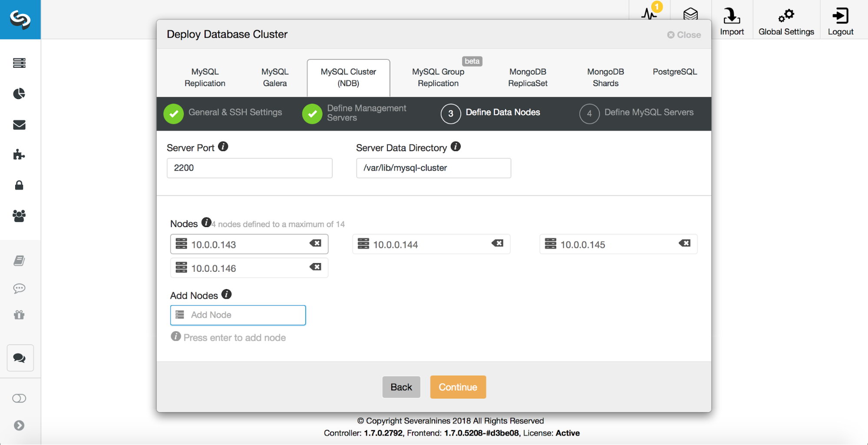Focus the Server Port field
The height and width of the screenshot is (445, 868).
[x=250, y=168]
